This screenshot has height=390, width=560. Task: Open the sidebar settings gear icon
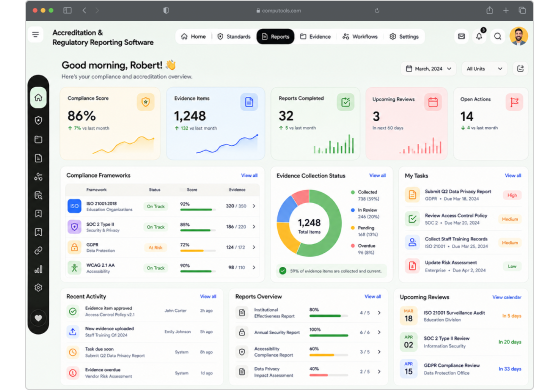(38, 288)
